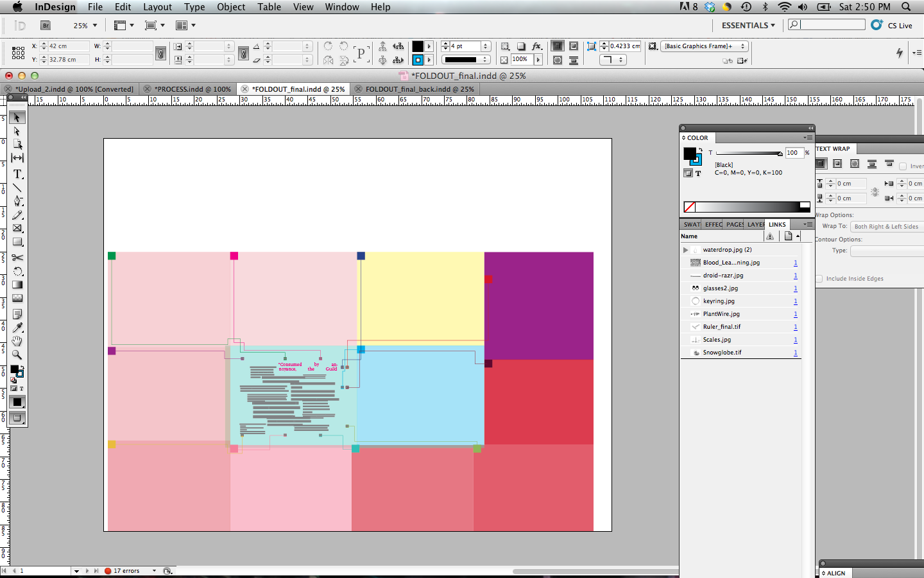924x578 pixels.
Task: Select the Type tool in toolbox
Action: pos(17,174)
